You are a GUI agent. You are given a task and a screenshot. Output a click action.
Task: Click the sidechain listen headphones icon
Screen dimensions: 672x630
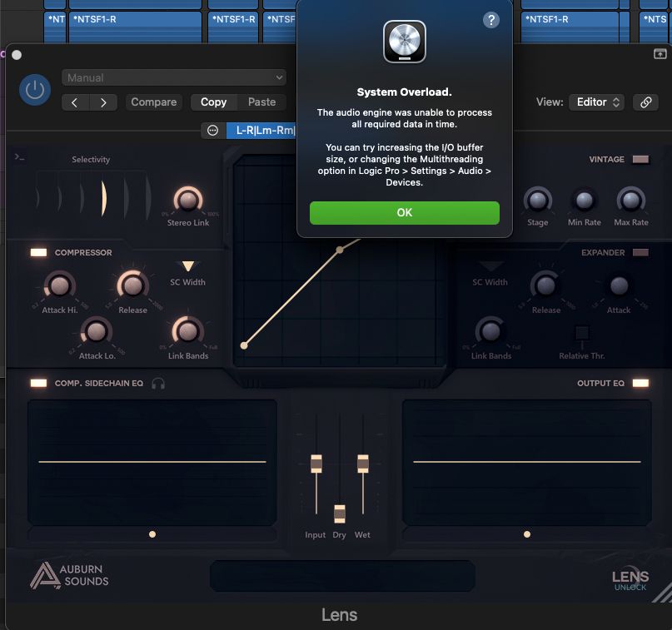click(x=158, y=384)
